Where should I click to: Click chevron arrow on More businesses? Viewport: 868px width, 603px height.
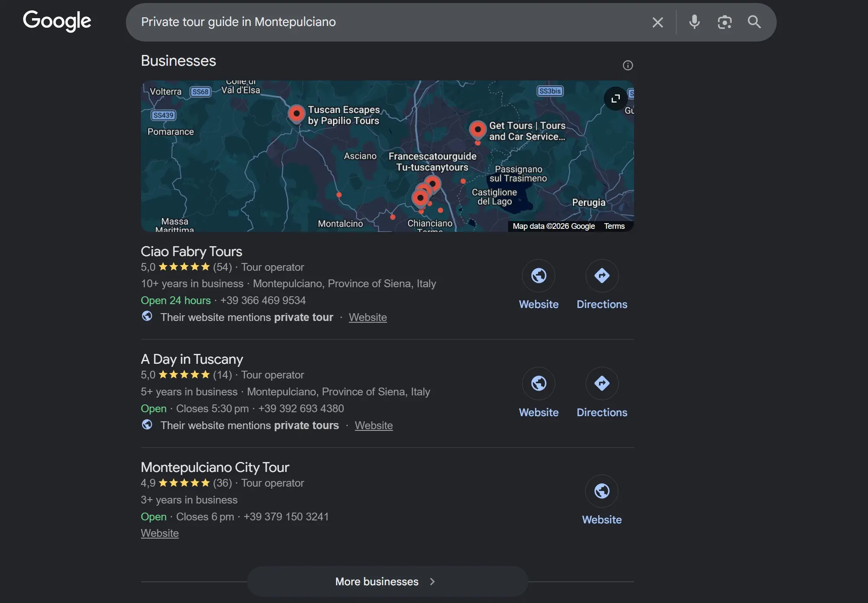coord(432,582)
